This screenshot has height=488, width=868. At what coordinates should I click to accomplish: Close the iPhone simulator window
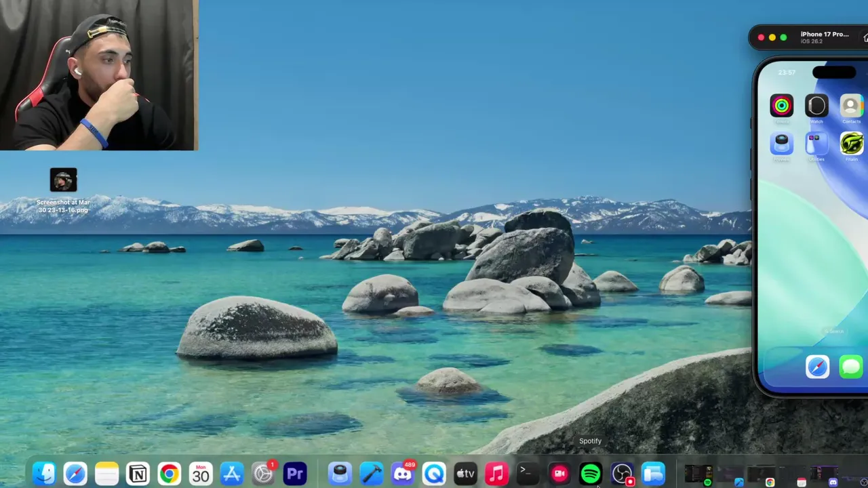click(x=761, y=37)
